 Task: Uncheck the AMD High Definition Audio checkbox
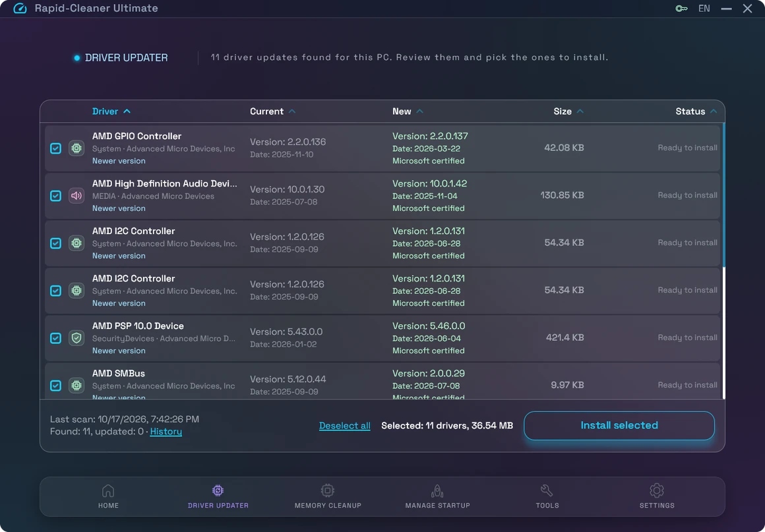pos(55,196)
